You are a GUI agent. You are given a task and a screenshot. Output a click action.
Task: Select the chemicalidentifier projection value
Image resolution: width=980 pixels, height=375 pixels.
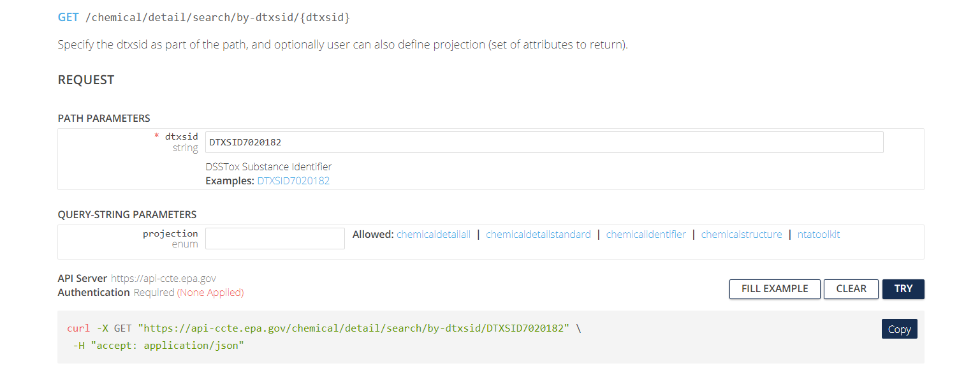point(646,235)
